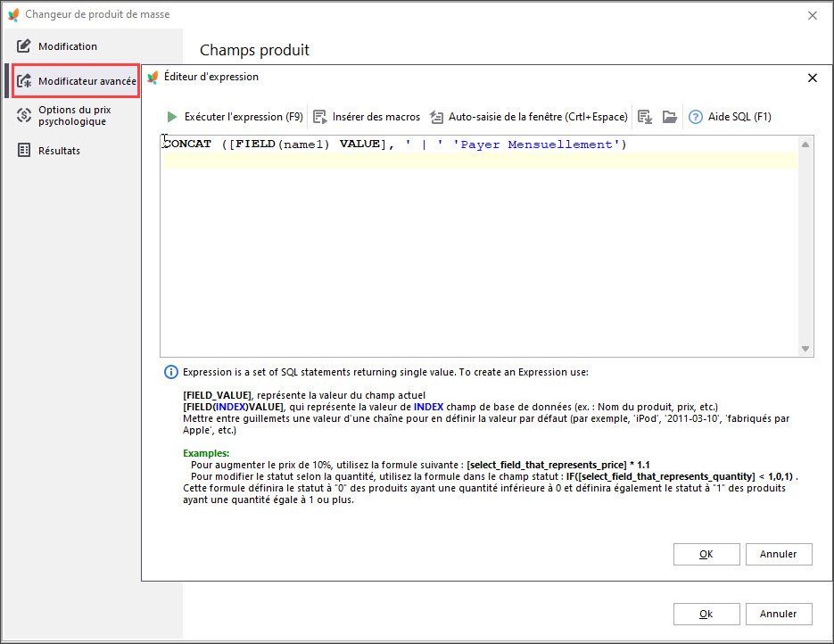
Task: Click Ok in the mass product changer window
Action: pos(706,614)
